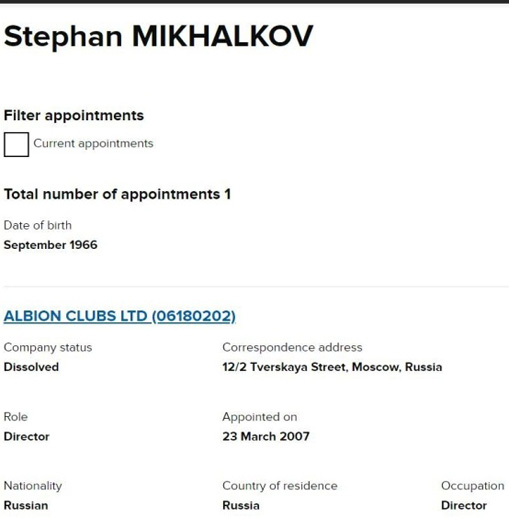Select the 23 March 2007 date

pos(266,436)
